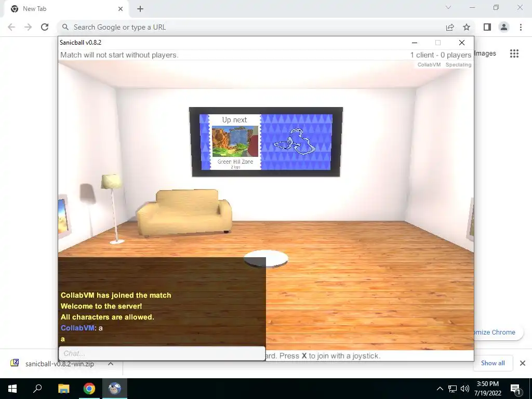Click the Spectating status label
The width and height of the screenshot is (532, 399).
click(458, 65)
